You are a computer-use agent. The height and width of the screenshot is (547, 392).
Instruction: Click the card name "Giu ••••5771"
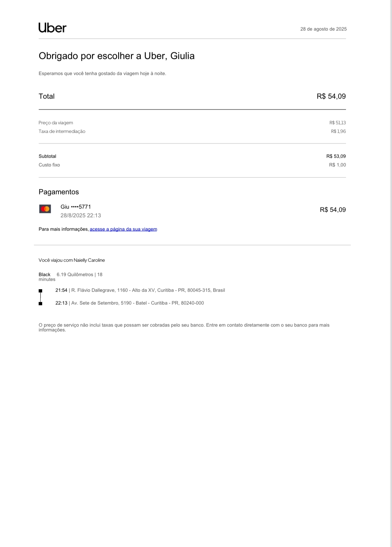[76, 207]
